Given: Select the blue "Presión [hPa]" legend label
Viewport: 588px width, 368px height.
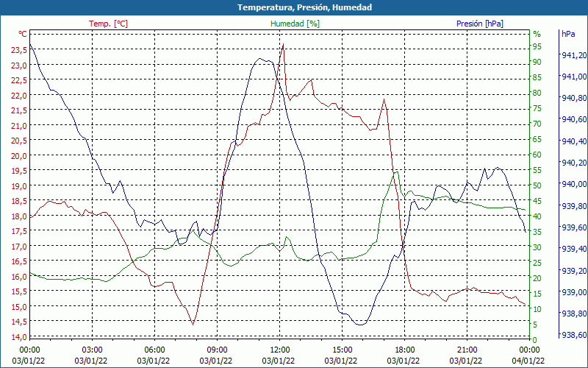Looking at the screenshot, I should click(480, 24).
